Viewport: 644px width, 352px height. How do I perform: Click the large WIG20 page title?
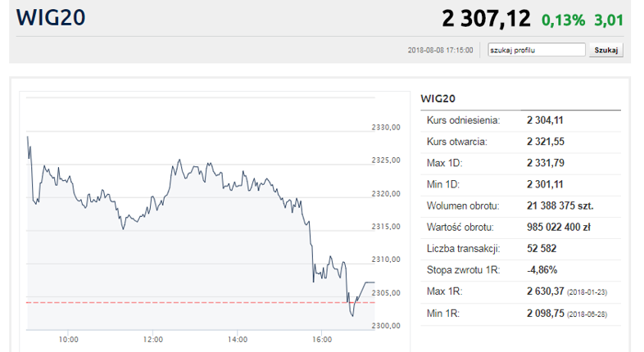pos(51,16)
